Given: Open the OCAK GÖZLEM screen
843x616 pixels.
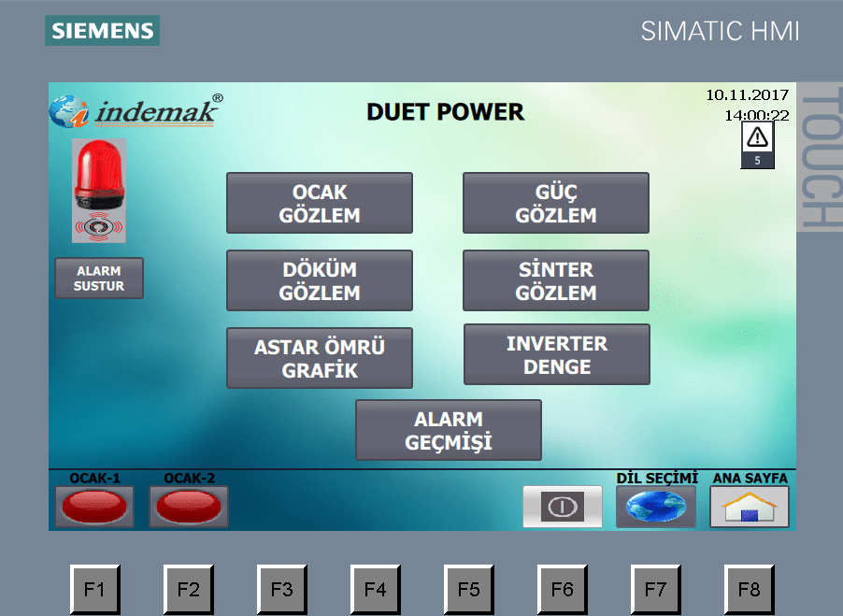Looking at the screenshot, I should coord(320,203).
